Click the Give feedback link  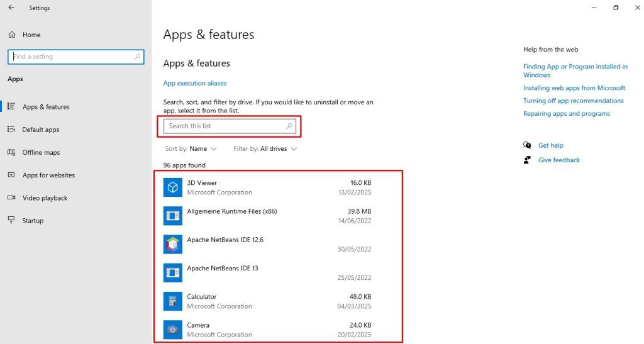pyautogui.click(x=559, y=160)
